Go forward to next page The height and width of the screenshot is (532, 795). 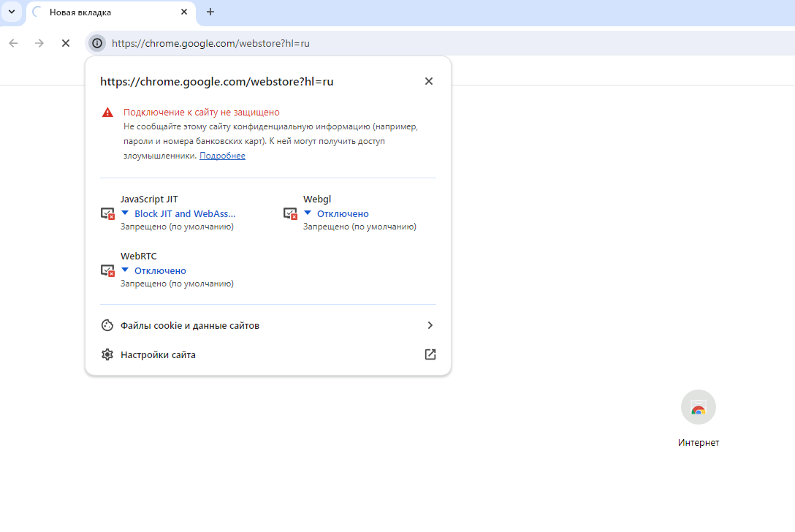click(39, 43)
